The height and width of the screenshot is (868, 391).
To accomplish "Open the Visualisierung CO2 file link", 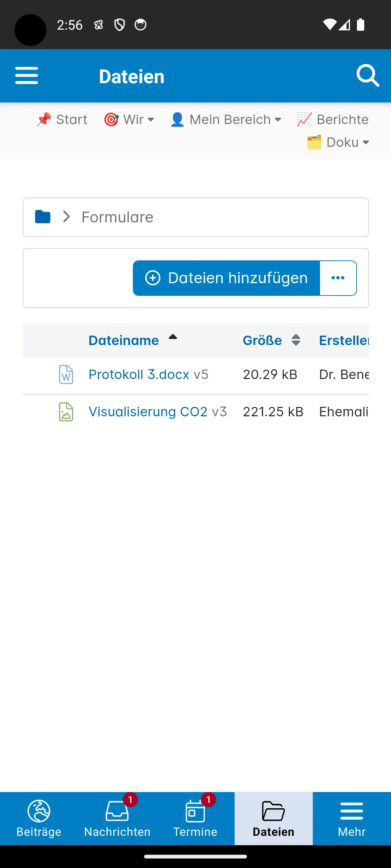I will (148, 412).
